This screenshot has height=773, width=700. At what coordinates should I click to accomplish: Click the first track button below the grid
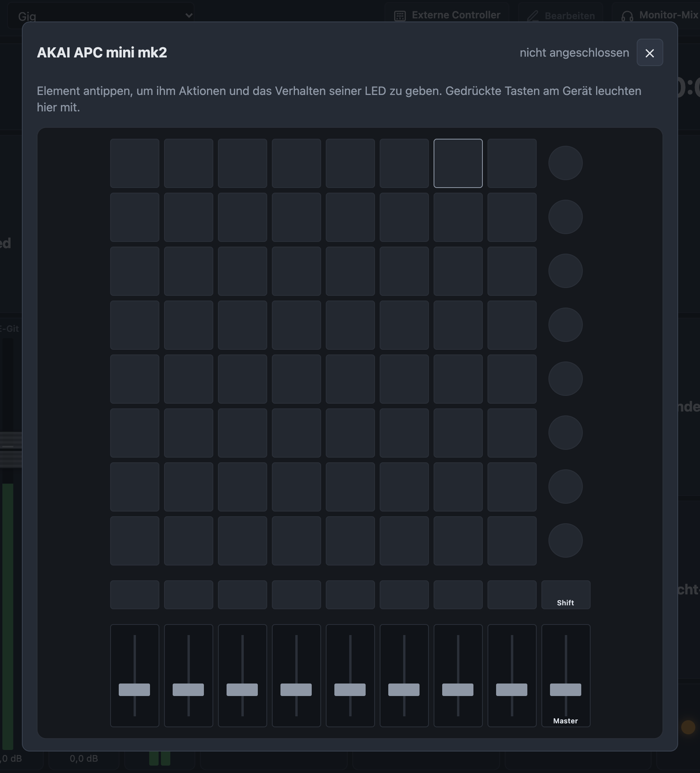pyautogui.click(x=134, y=595)
